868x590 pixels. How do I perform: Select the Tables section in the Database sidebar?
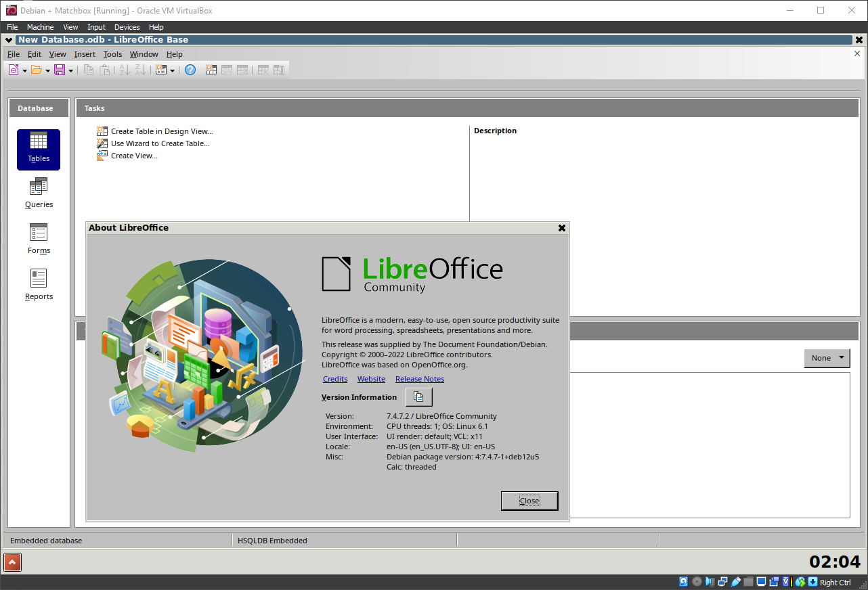pos(39,150)
